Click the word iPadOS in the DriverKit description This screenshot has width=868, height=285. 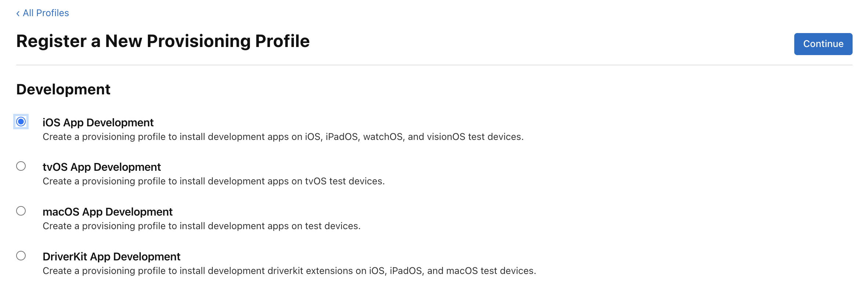click(405, 271)
